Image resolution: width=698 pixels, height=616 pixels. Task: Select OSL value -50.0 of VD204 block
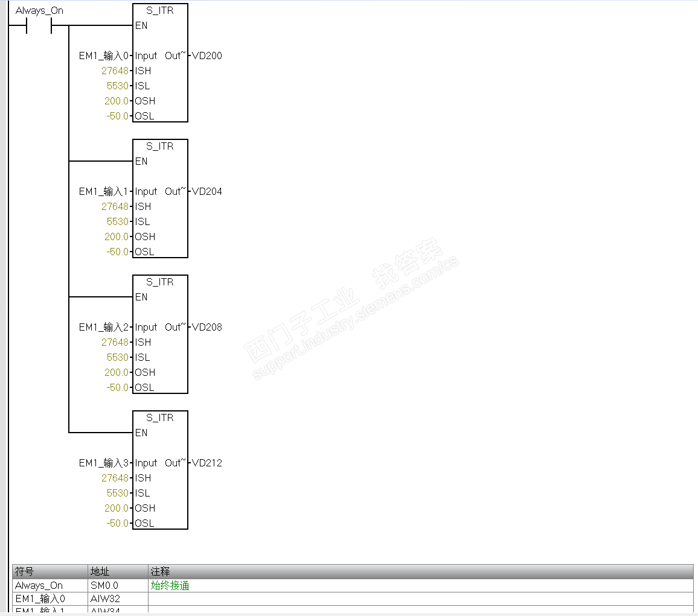118,252
